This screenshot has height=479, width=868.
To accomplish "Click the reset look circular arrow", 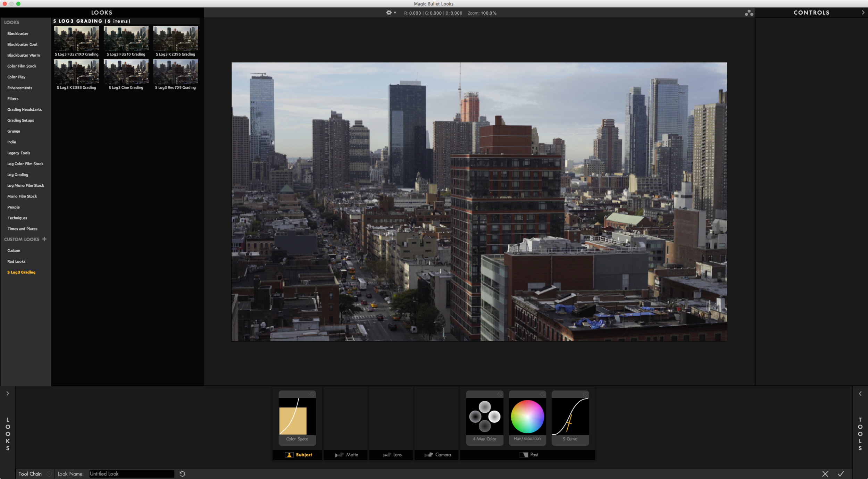I will click(182, 474).
